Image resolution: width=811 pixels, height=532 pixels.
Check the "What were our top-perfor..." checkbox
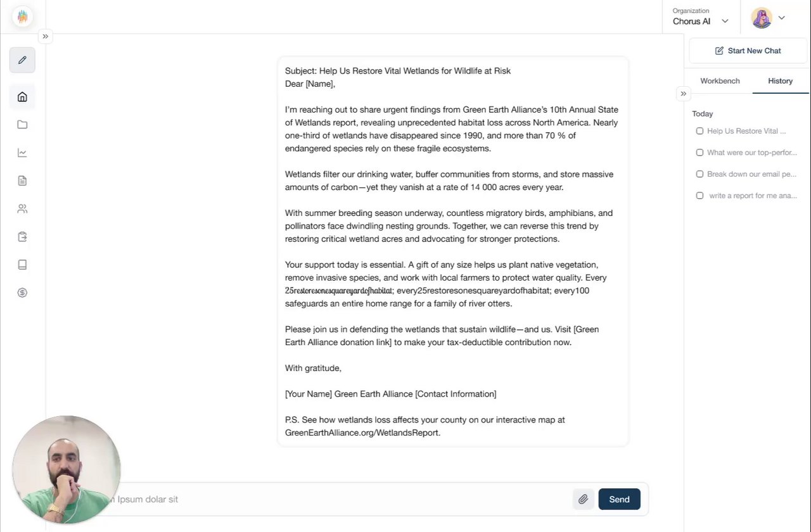click(x=699, y=153)
